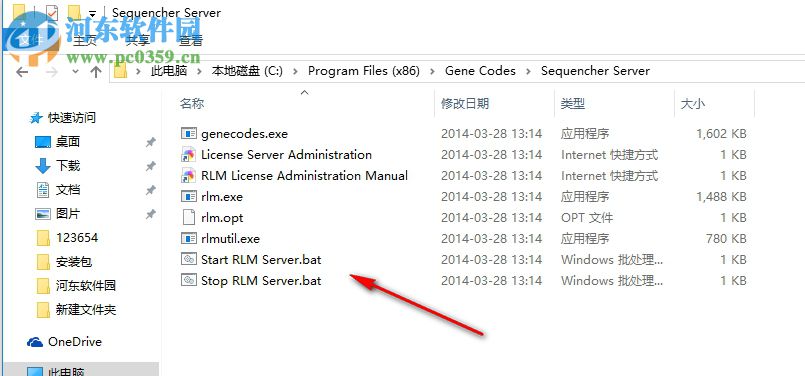Expand the chevron after Program Files (x86)
This screenshot has height=376, width=805.
click(x=431, y=71)
